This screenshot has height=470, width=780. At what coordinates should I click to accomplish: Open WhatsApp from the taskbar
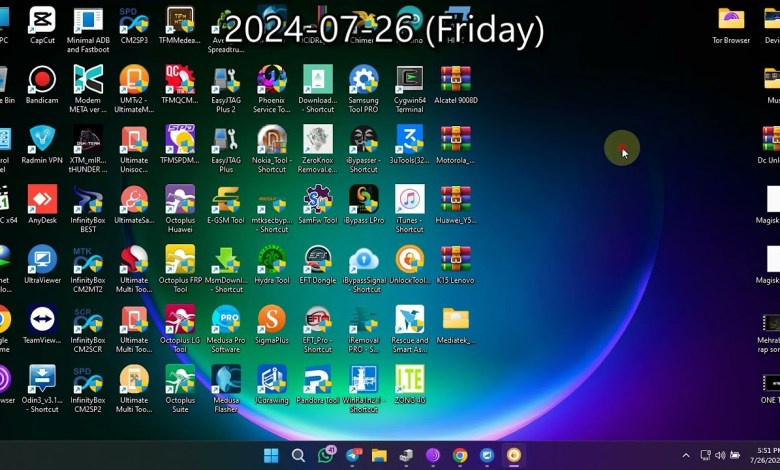[325, 455]
